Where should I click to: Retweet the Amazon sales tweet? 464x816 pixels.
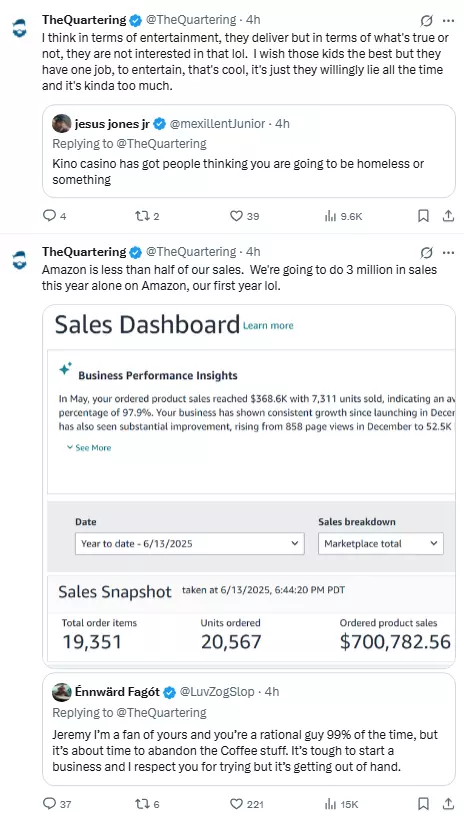[x=142, y=804]
